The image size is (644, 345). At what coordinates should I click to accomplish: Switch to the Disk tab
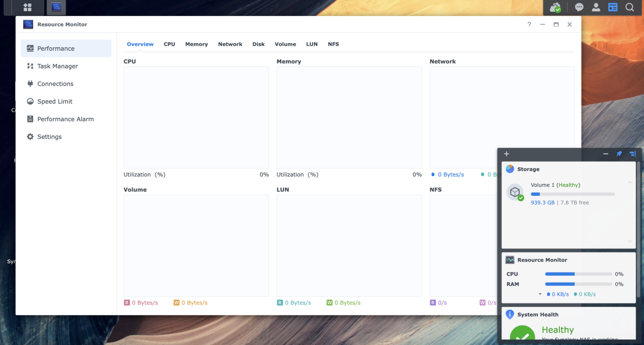pyautogui.click(x=259, y=44)
